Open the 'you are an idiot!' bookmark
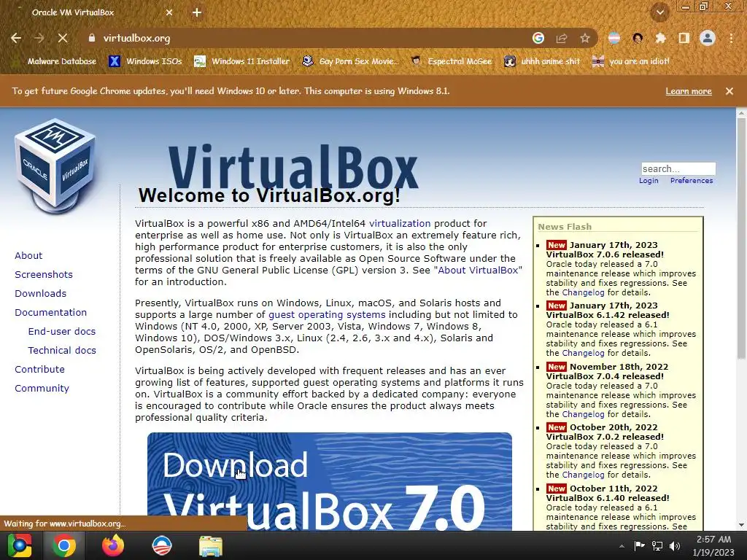The width and height of the screenshot is (747, 560). (x=631, y=61)
